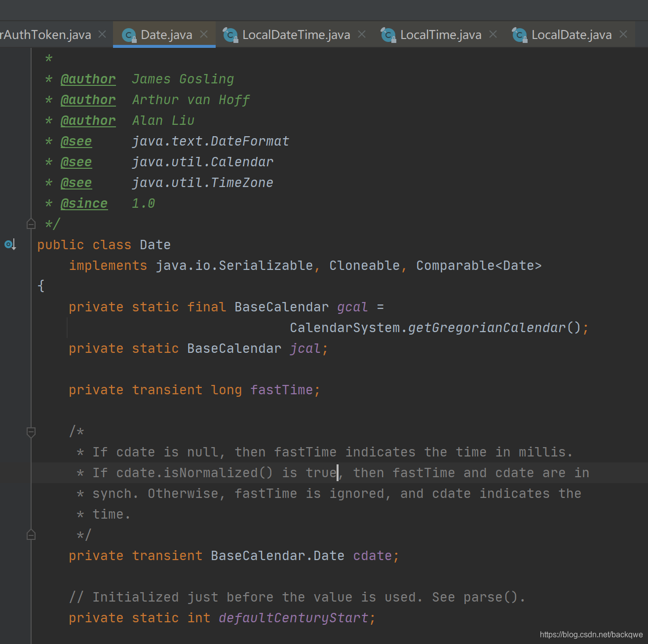Screen dimensions: 648x644
Task: Click Comparable<Date> in implements clause
Action: [479, 265]
